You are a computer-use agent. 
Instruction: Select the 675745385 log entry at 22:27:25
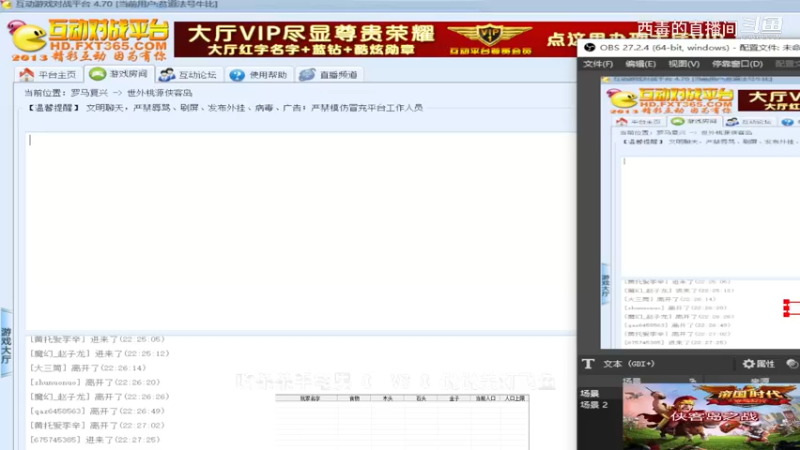(x=95, y=439)
